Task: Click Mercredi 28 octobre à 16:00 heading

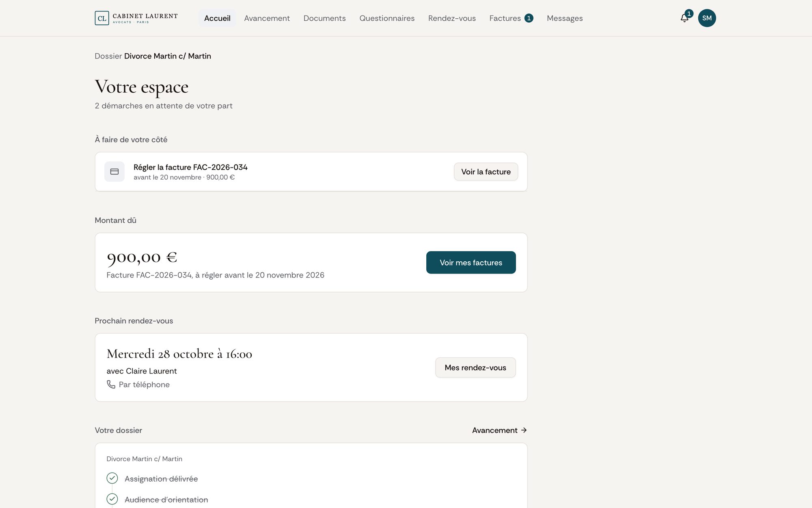Action: tap(179, 354)
